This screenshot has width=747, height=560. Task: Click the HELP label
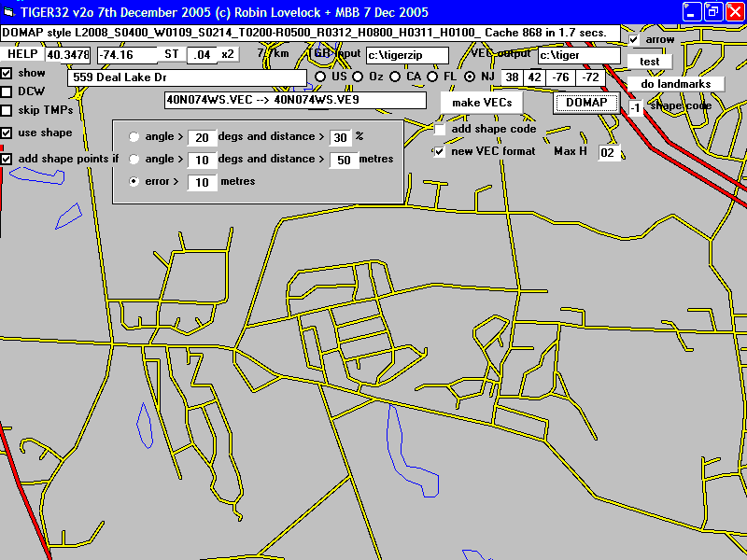(x=22, y=55)
